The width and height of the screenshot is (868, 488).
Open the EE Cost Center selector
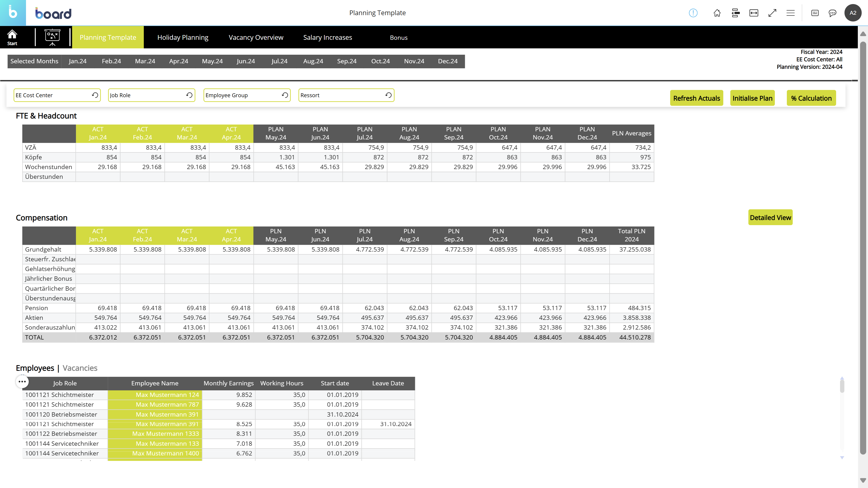[x=52, y=95]
